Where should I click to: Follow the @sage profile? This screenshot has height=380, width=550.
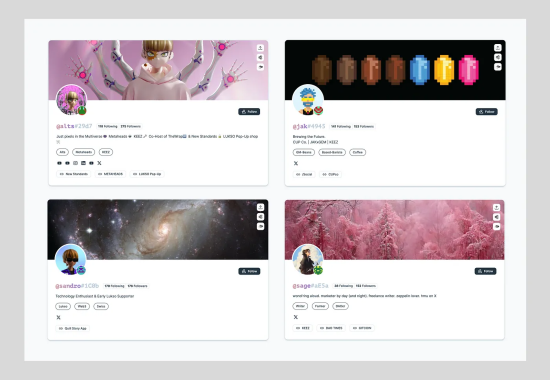pyautogui.click(x=485, y=271)
